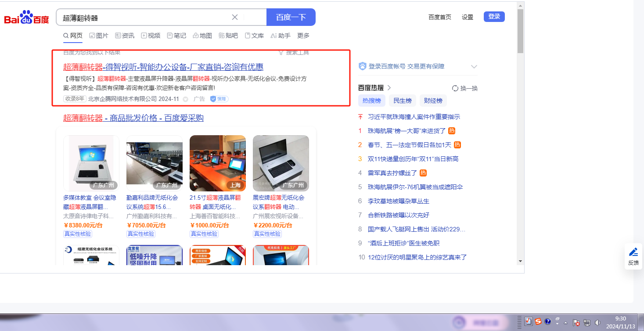The height and width of the screenshot is (331, 644).
Task: Click the 北京企腾网络技术有限公司 advertiser name
Action: [x=122, y=99]
